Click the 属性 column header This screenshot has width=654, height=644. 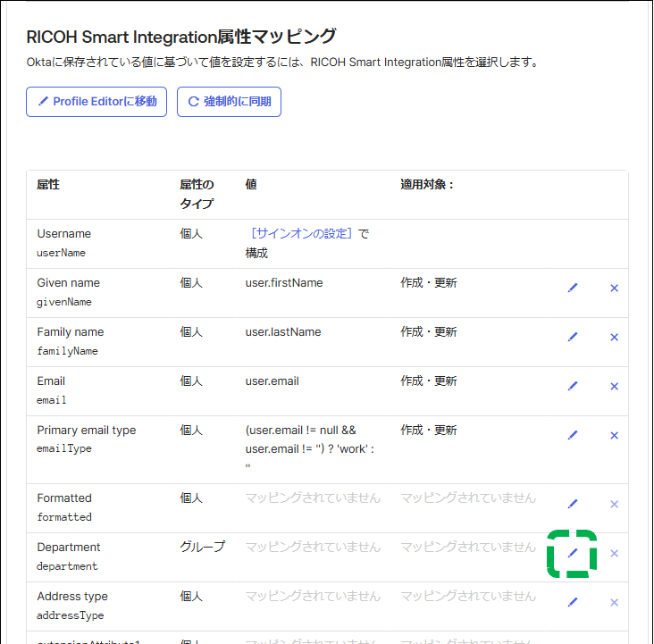click(x=48, y=184)
